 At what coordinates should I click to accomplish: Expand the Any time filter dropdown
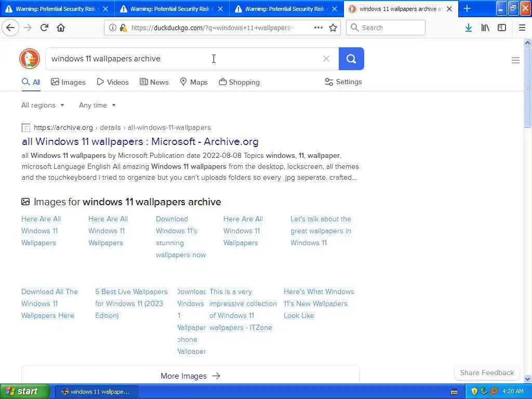97,105
